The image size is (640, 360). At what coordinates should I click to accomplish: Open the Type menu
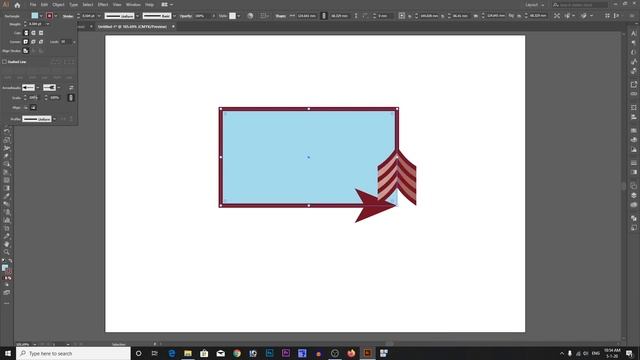73,4
